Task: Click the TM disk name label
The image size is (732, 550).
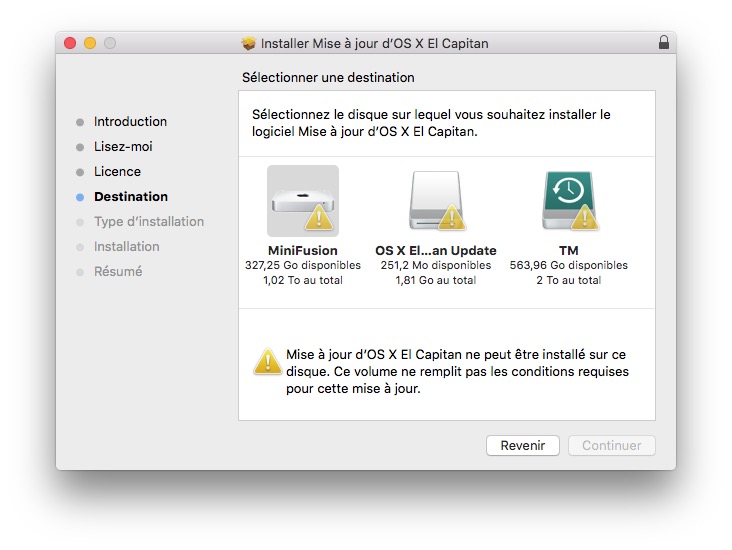Action: coord(569,251)
